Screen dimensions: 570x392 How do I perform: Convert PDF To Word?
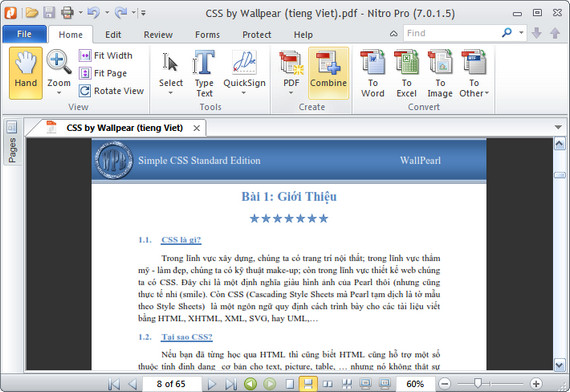[373, 73]
